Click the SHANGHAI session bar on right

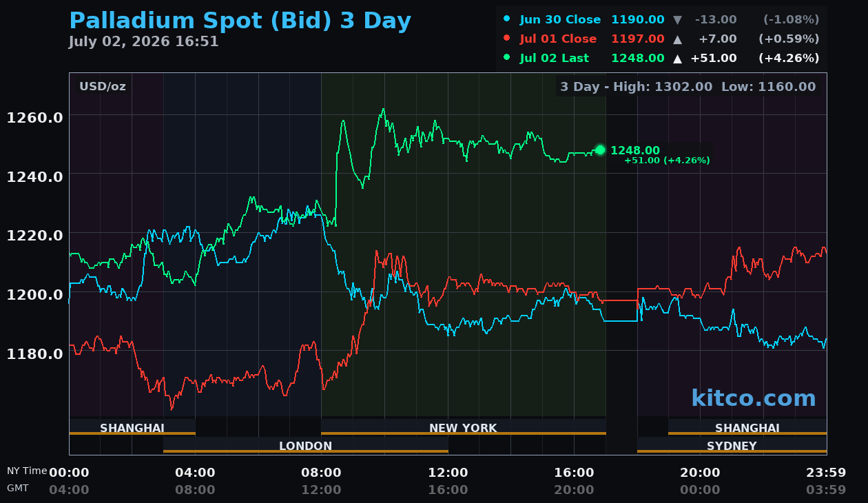747,428
